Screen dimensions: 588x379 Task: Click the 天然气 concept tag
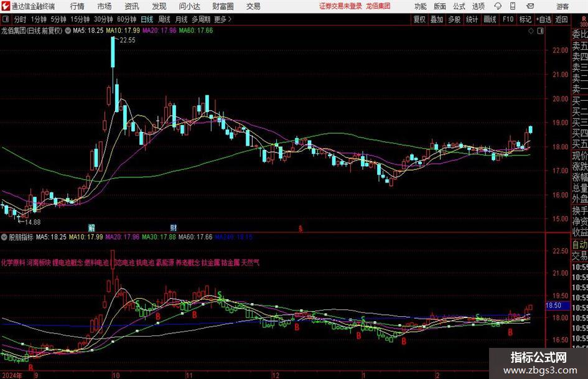tap(250, 263)
